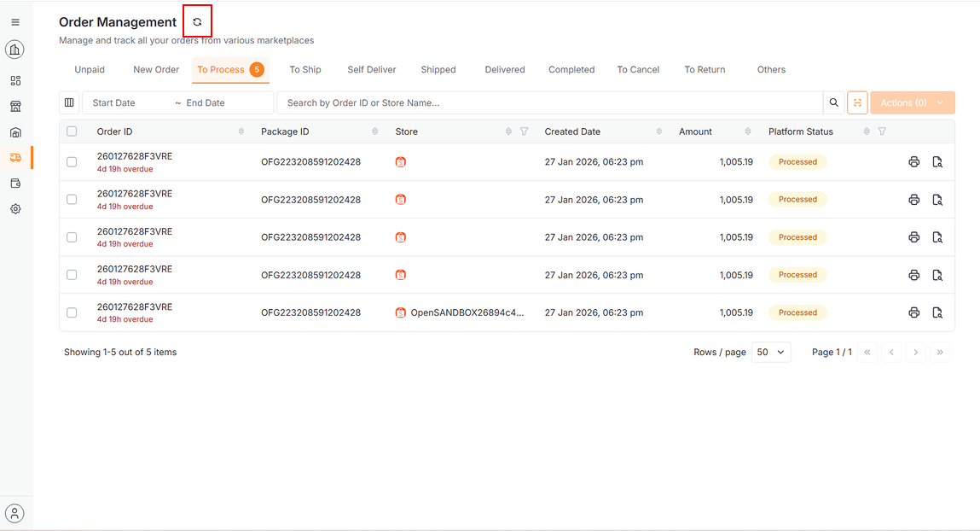The width and height of the screenshot is (980, 531).
Task: Open the Platform Status column filter
Action: click(x=882, y=131)
